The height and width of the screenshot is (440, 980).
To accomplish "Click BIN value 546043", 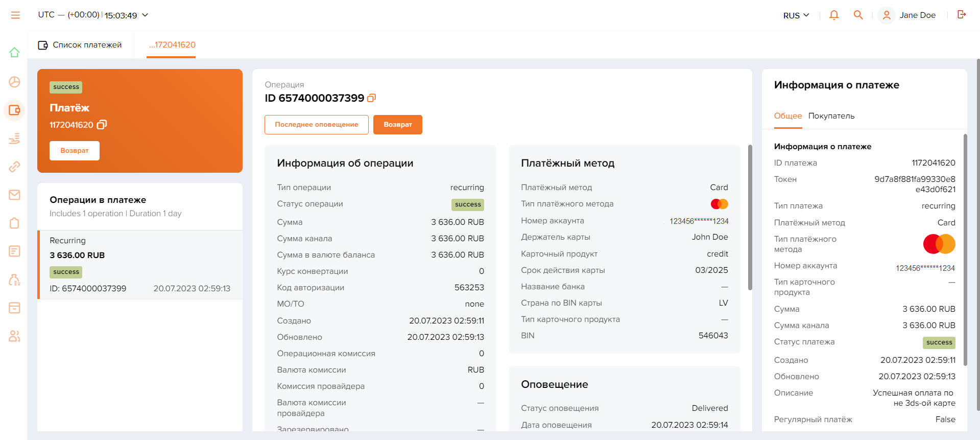I will [713, 336].
